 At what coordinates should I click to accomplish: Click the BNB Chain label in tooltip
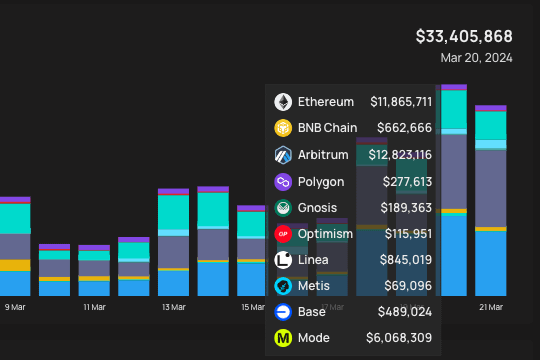click(x=328, y=128)
